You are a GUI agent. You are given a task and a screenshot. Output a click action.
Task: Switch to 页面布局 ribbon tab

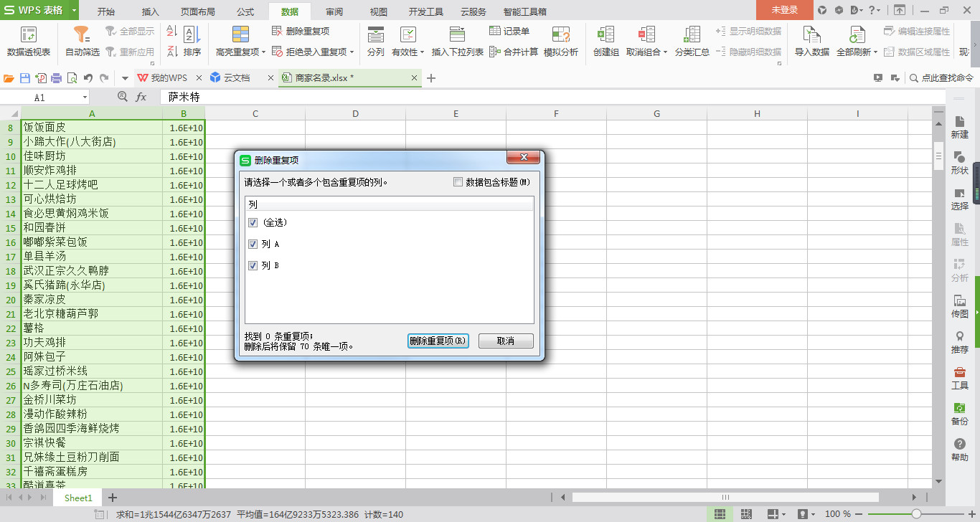(x=198, y=11)
